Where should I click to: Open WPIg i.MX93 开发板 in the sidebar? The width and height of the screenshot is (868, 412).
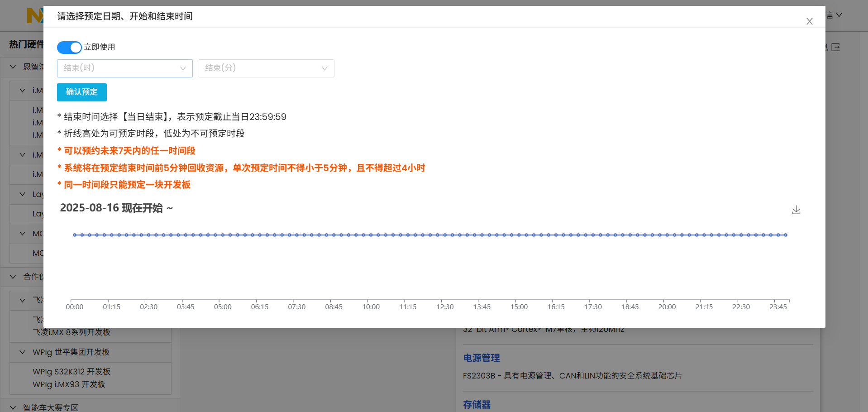click(69, 384)
